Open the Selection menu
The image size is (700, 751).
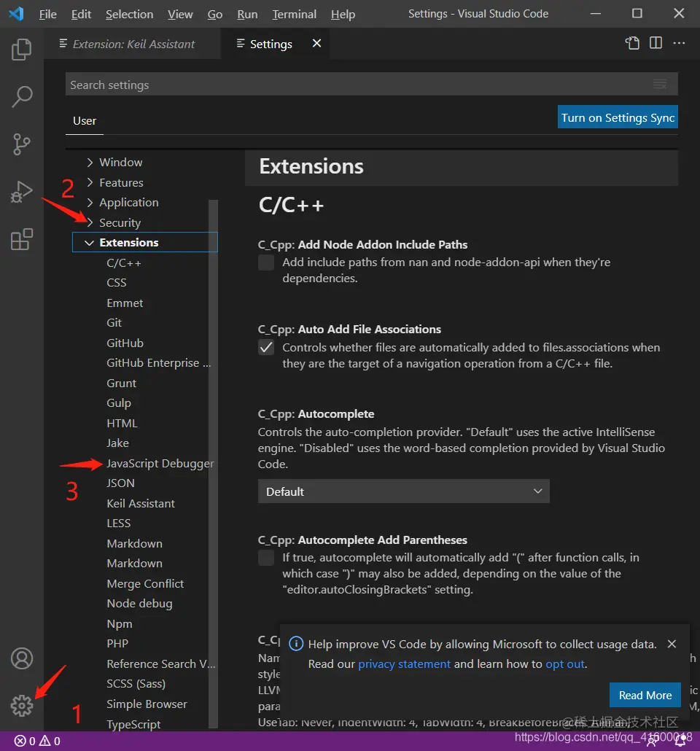point(129,15)
